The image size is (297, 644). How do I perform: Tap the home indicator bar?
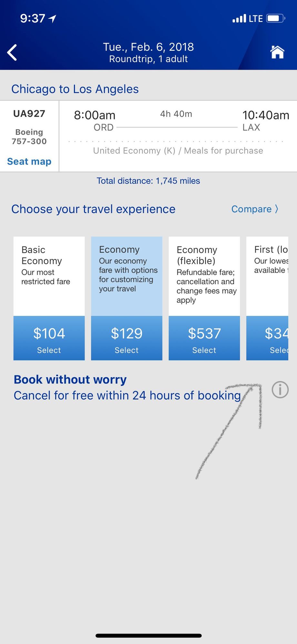click(148, 635)
